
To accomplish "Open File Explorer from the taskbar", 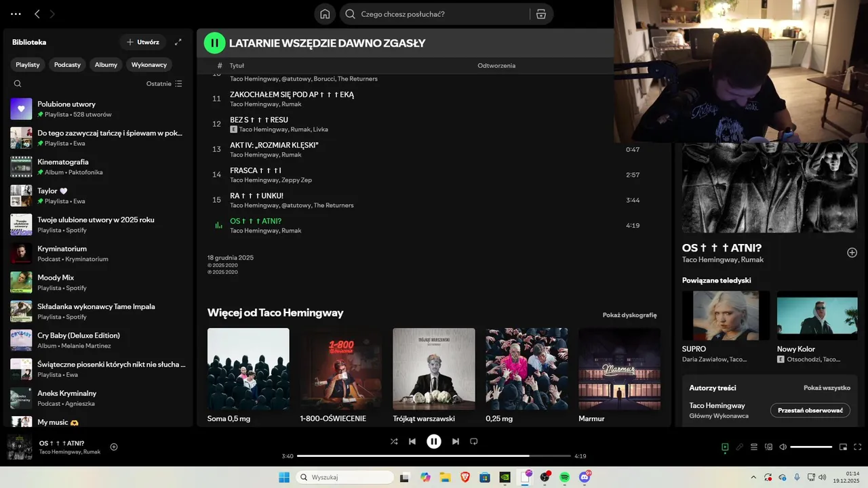I will [446, 477].
